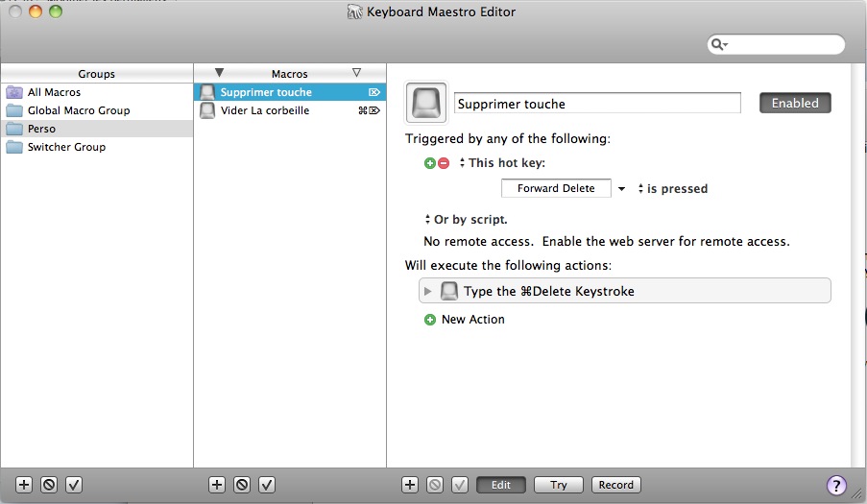Click the macro name field 'Supprimer touche'
The image size is (867, 504).
597,104
